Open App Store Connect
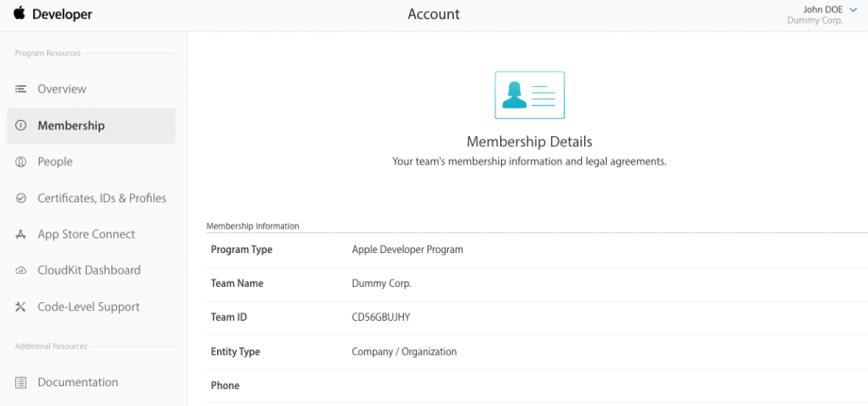The width and height of the screenshot is (868, 406). click(x=87, y=234)
